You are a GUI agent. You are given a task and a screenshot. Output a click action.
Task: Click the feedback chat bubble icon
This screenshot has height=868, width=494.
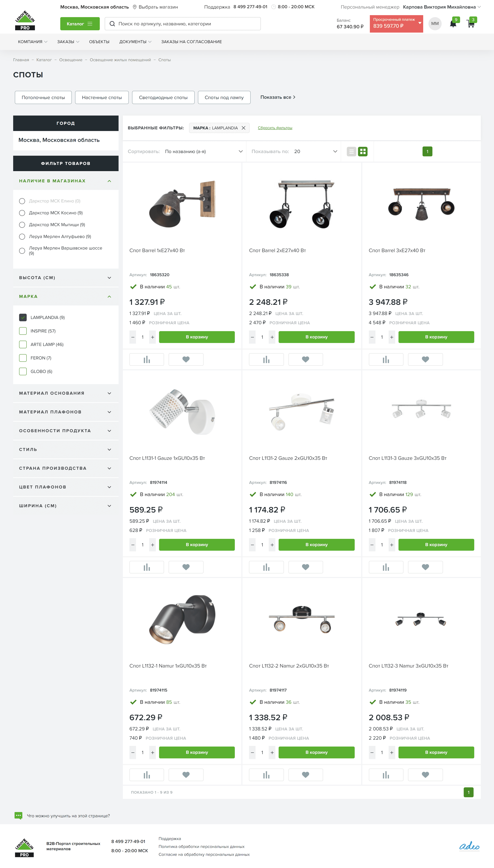[18, 815]
